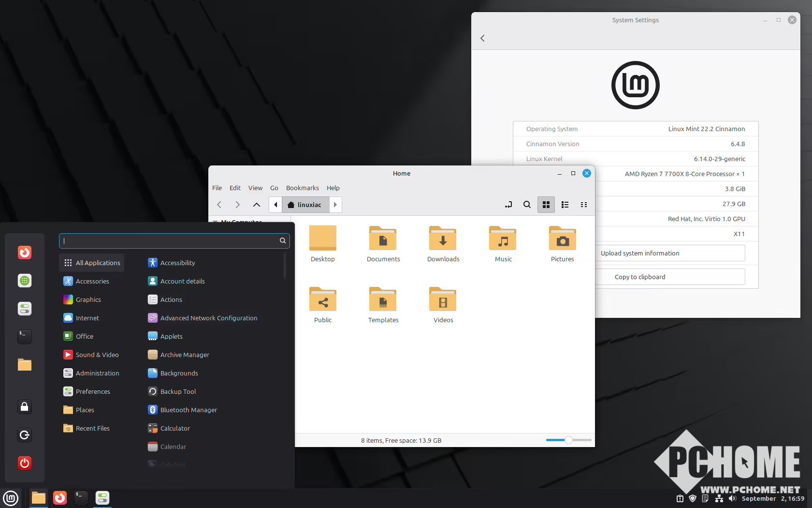
Task: Expand path bar left arrow before linuxiac
Action: point(275,205)
